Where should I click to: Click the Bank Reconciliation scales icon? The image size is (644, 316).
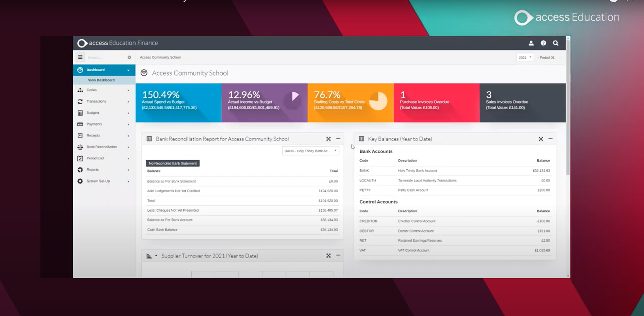click(80, 147)
